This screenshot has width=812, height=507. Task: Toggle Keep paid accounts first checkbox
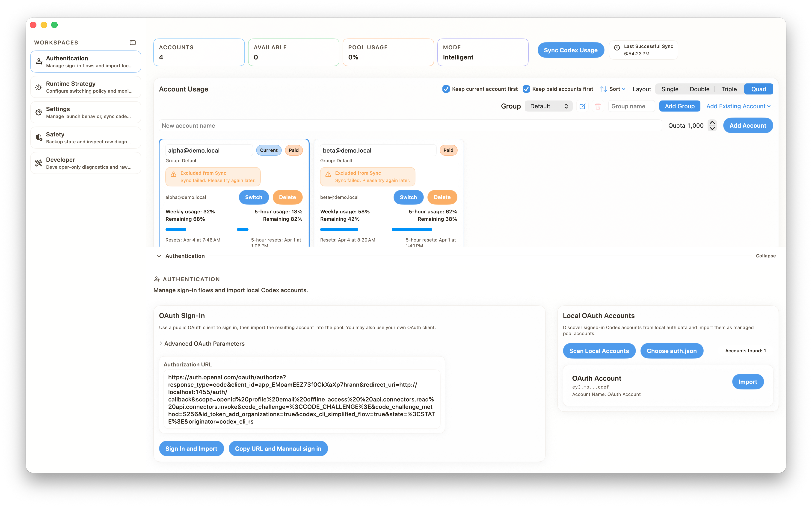[526, 89]
